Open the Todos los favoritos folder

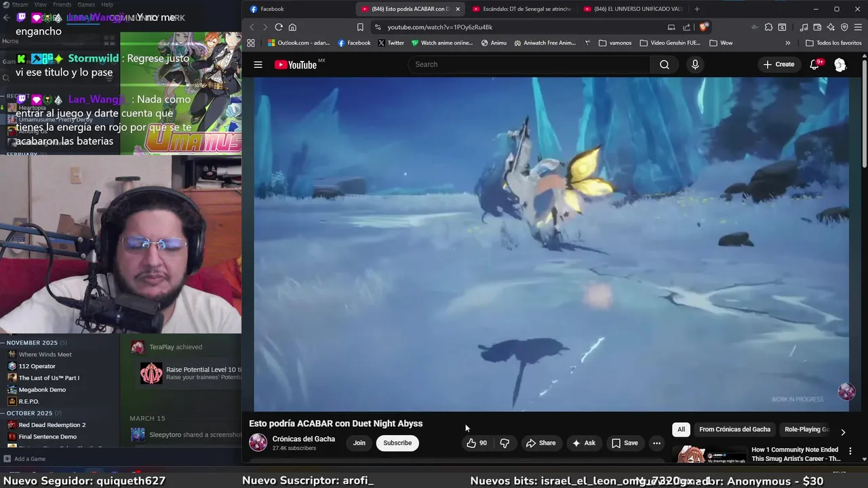tap(833, 43)
